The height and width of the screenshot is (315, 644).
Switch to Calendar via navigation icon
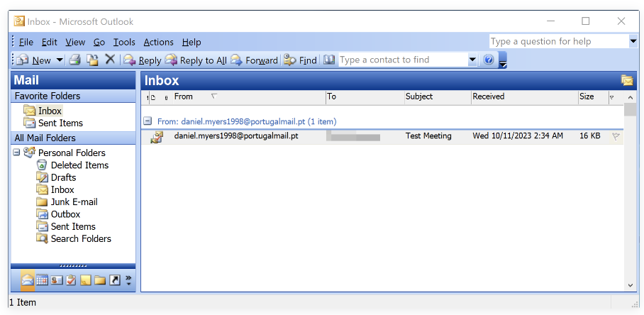point(42,280)
